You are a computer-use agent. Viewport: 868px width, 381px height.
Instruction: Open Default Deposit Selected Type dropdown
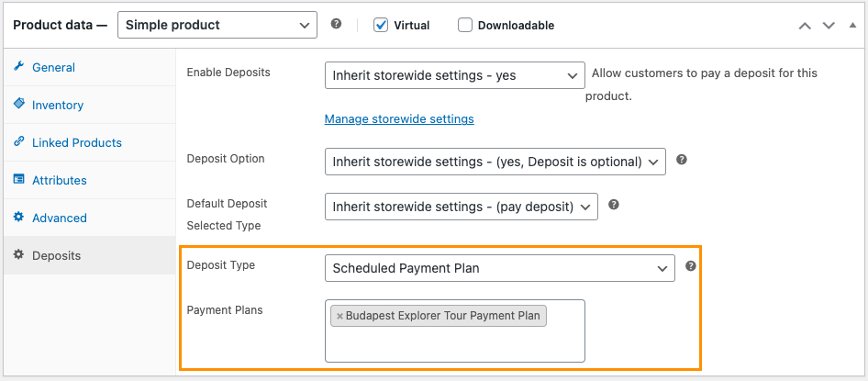tap(462, 207)
